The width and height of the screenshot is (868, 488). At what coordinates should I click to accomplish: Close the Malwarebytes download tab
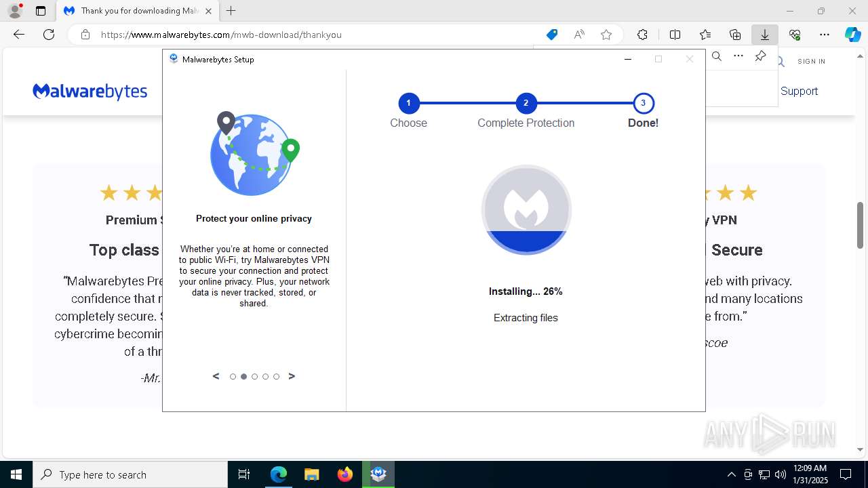point(208,11)
